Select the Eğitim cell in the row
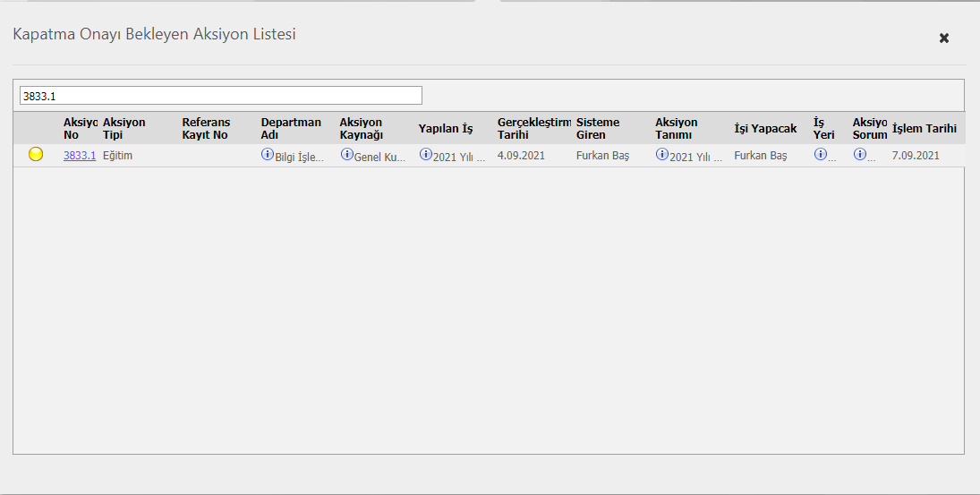 118,156
